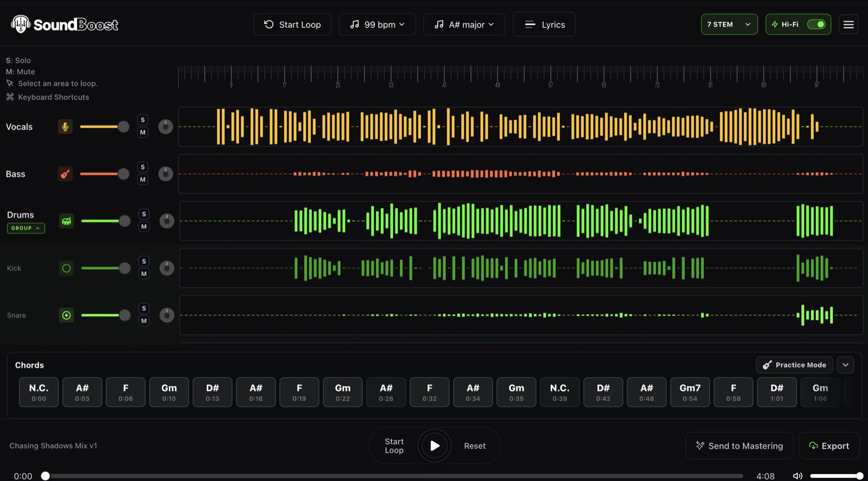This screenshot has height=481, width=868.
Task: Click the Bass guitar icon
Action: coord(65,174)
